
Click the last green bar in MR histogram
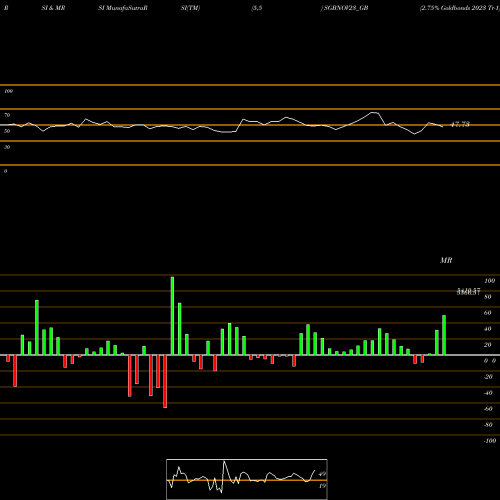[444, 335]
